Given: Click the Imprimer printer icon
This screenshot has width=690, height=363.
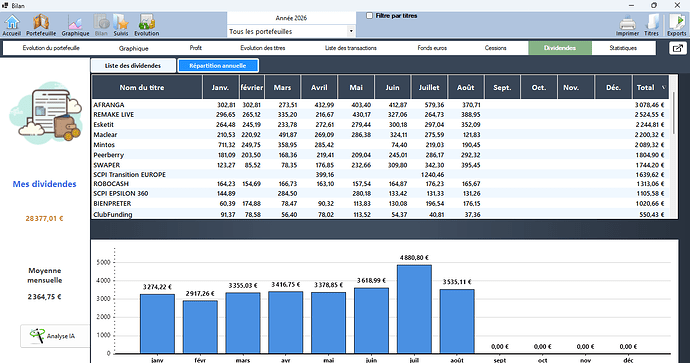Looking at the screenshot, I should (627, 26).
